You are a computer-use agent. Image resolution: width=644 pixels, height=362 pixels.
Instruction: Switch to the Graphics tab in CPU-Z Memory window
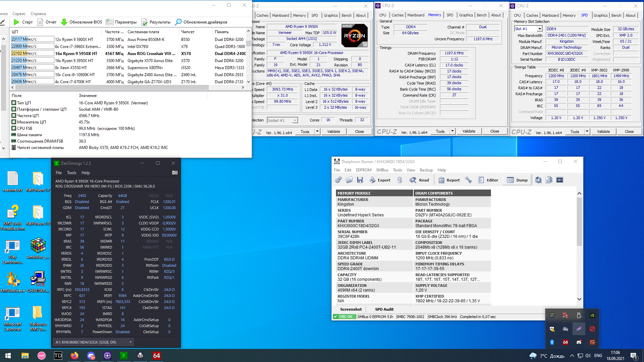(x=466, y=15)
